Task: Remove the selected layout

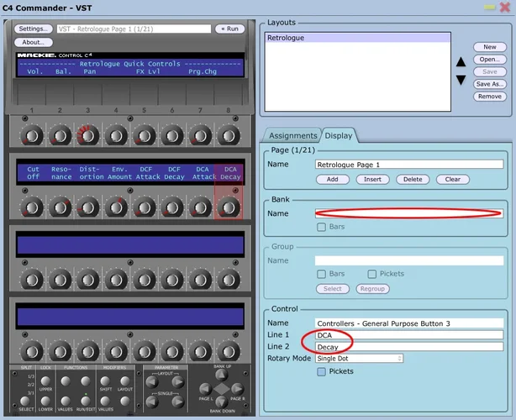Action: click(490, 97)
